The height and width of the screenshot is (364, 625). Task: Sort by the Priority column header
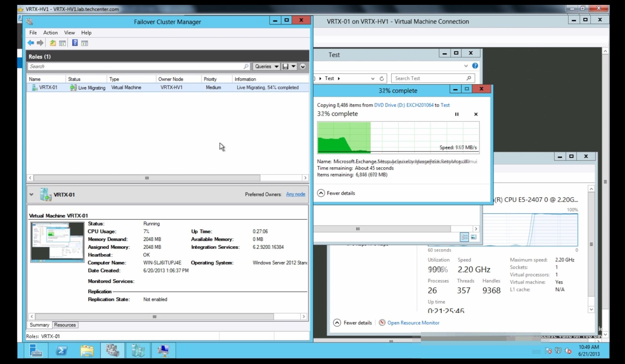[x=217, y=79]
